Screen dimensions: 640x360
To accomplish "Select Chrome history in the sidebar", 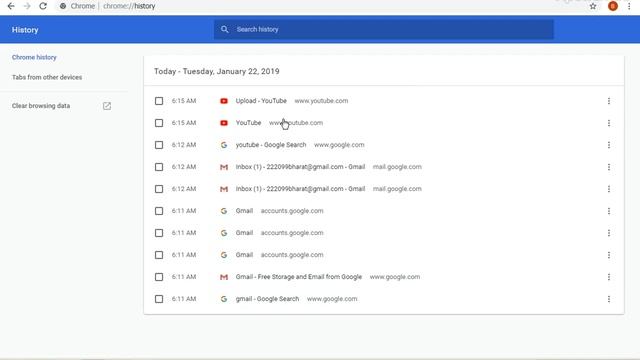I will [34, 57].
